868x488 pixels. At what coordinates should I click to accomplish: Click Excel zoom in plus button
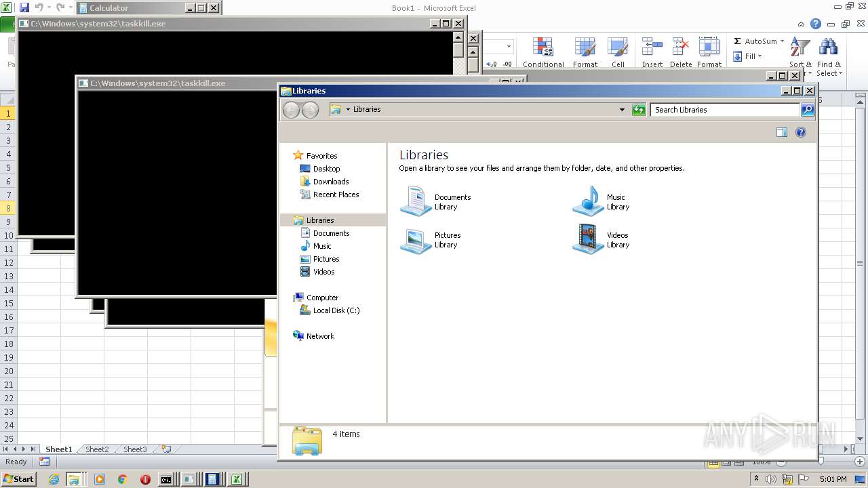[x=859, y=462]
